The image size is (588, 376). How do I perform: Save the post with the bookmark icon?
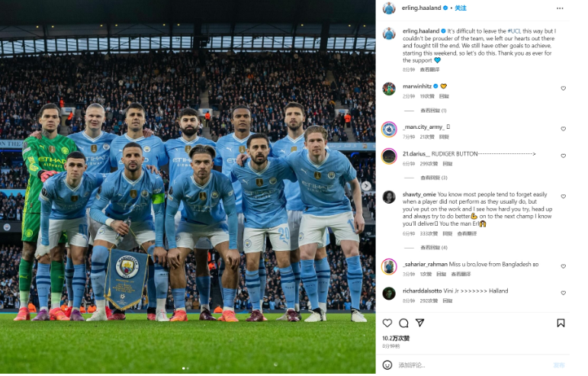pos(561,323)
